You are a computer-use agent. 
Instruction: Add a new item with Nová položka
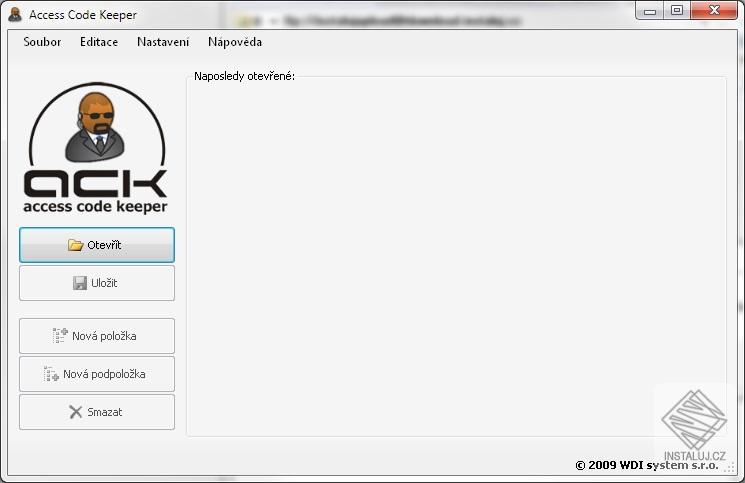click(97, 336)
